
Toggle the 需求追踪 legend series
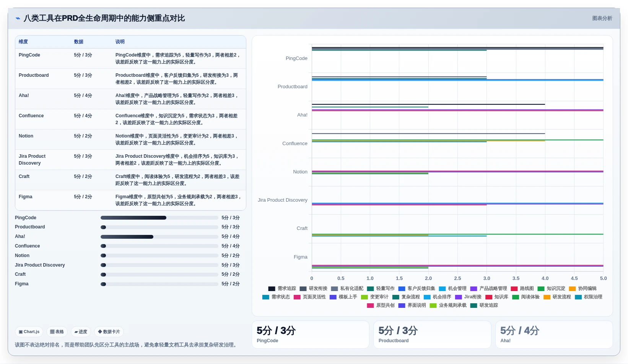pyautogui.click(x=282, y=289)
